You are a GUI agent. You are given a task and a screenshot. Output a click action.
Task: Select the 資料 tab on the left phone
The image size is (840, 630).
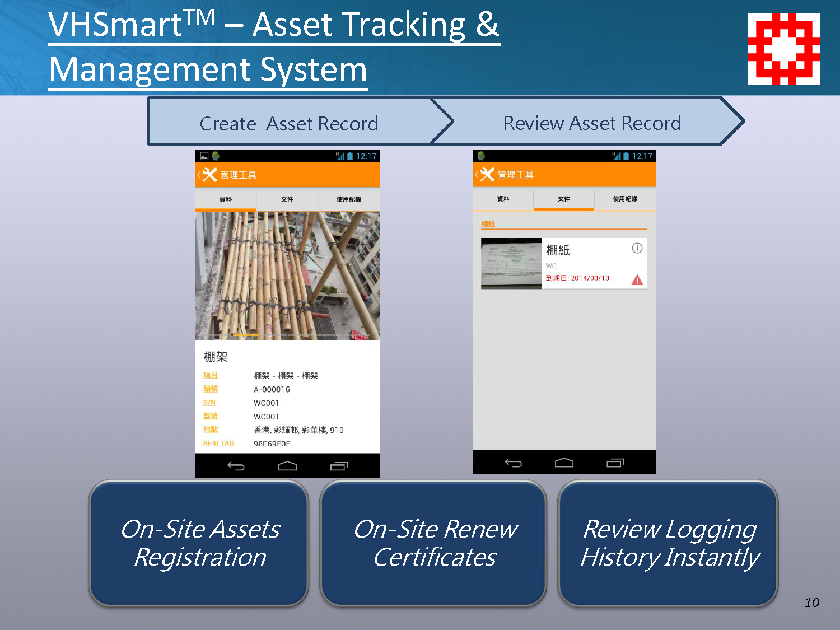(x=226, y=200)
